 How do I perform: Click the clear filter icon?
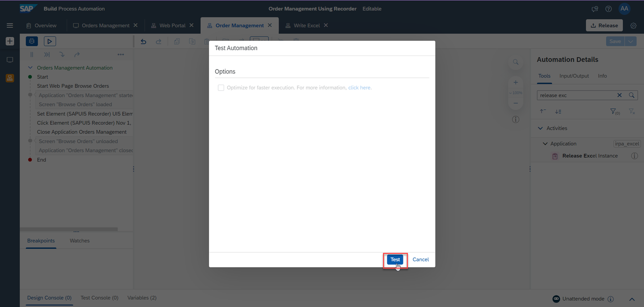pos(631,111)
